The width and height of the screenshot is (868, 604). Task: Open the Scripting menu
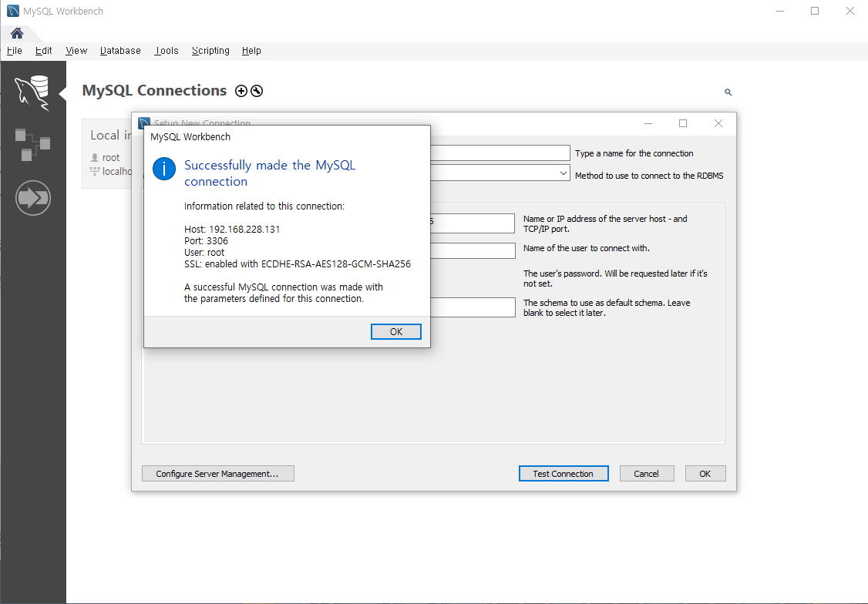pyautogui.click(x=210, y=50)
